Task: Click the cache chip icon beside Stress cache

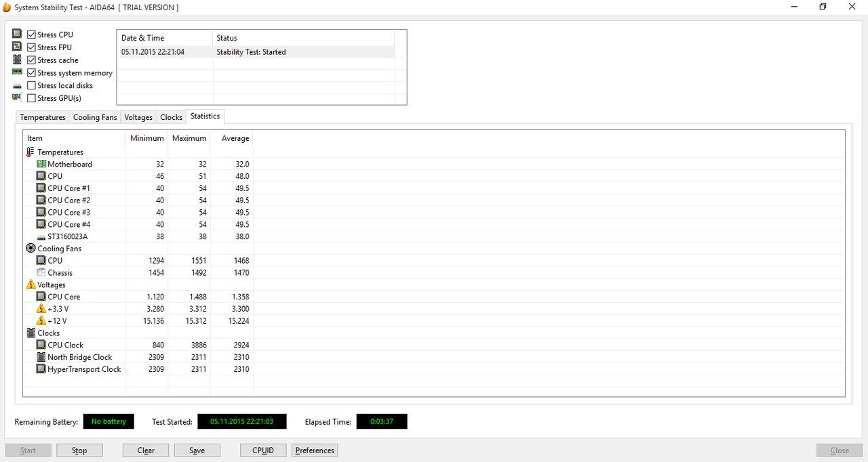Action: pyautogui.click(x=17, y=60)
